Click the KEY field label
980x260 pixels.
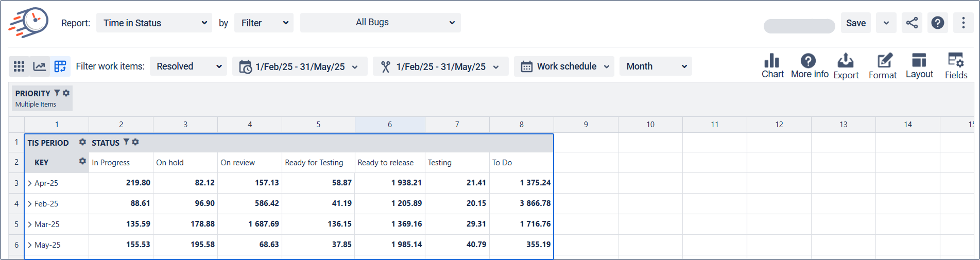pyautogui.click(x=41, y=162)
